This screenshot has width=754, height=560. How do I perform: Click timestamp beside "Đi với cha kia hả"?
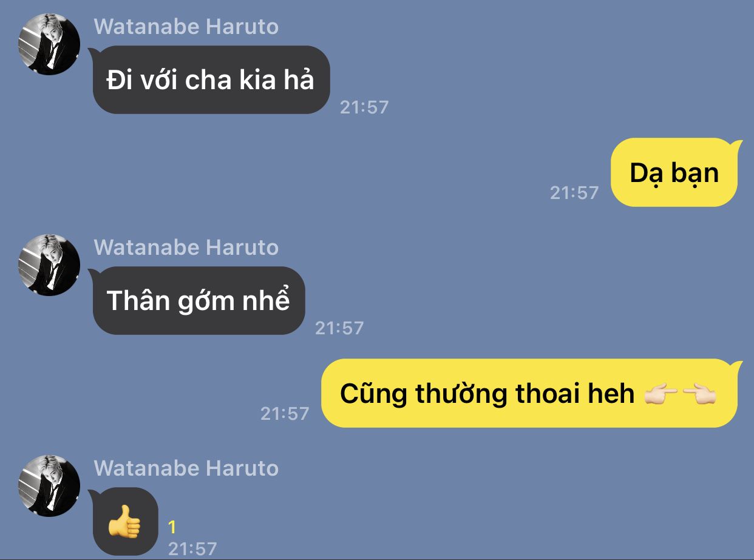364,107
